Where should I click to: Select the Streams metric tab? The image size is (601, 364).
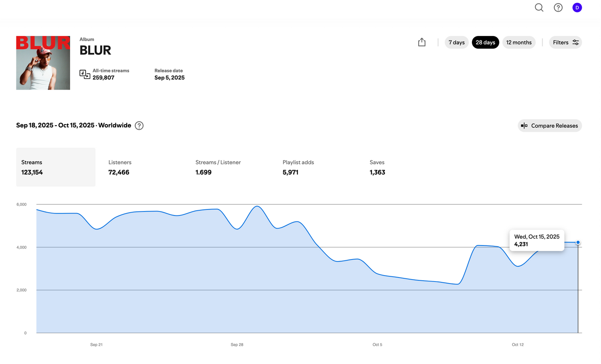tap(56, 167)
